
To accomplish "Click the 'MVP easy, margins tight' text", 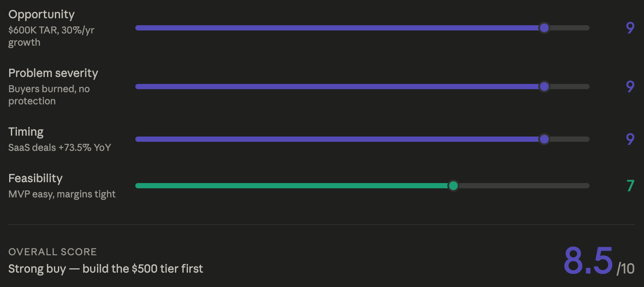I will click(62, 194).
